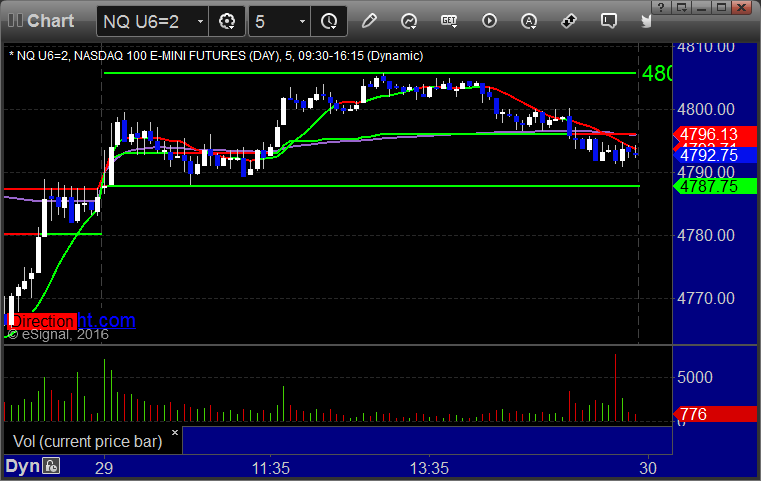Click the red 776 volume marker
Image resolution: width=761 pixels, height=481 pixels.
pos(714,414)
